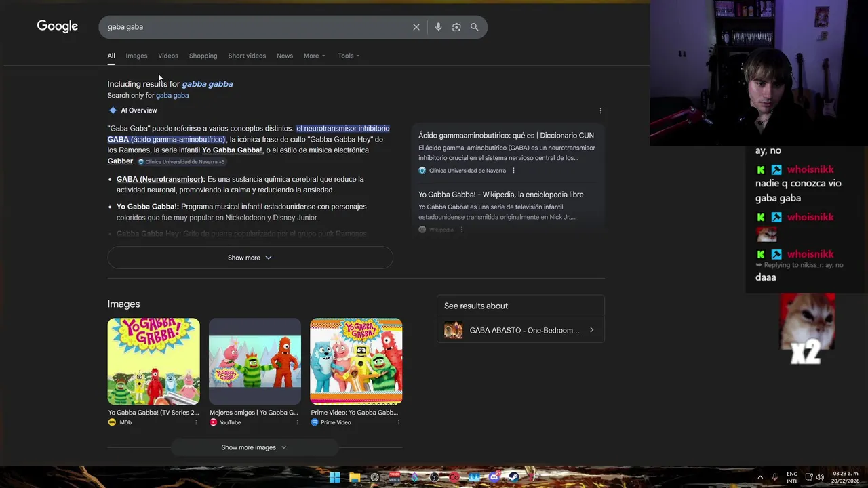The width and height of the screenshot is (868, 488).
Task: Click the magnifying glass search icon
Action: point(475,27)
